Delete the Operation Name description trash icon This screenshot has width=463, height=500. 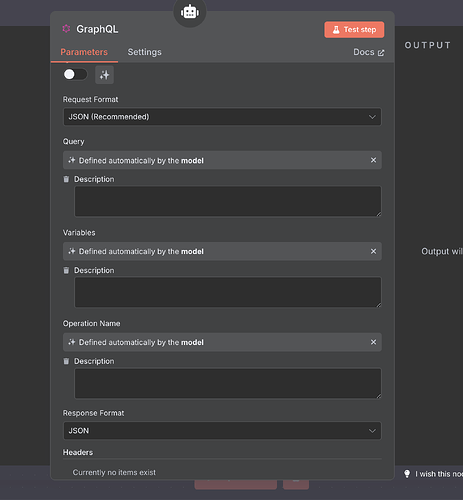pyautogui.click(x=66, y=361)
